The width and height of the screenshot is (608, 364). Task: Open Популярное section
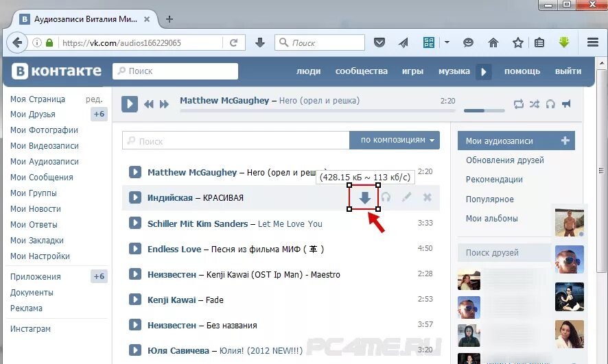pyautogui.click(x=490, y=199)
